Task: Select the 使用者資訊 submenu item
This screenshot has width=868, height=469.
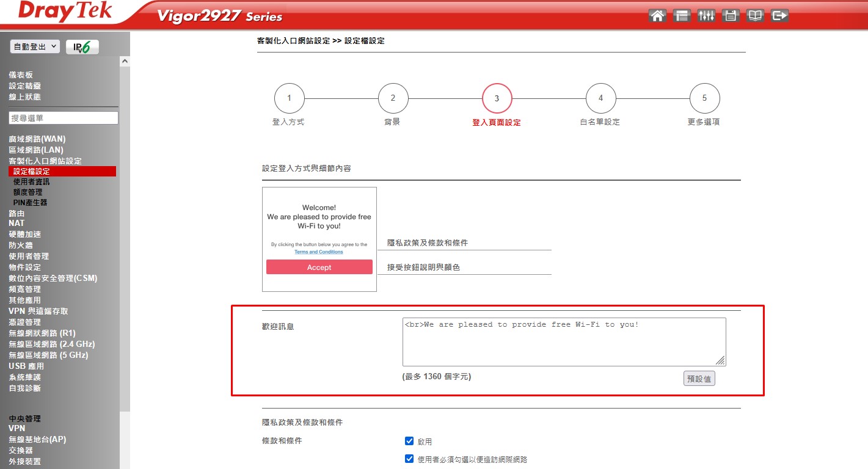Action: [x=32, y=181]
